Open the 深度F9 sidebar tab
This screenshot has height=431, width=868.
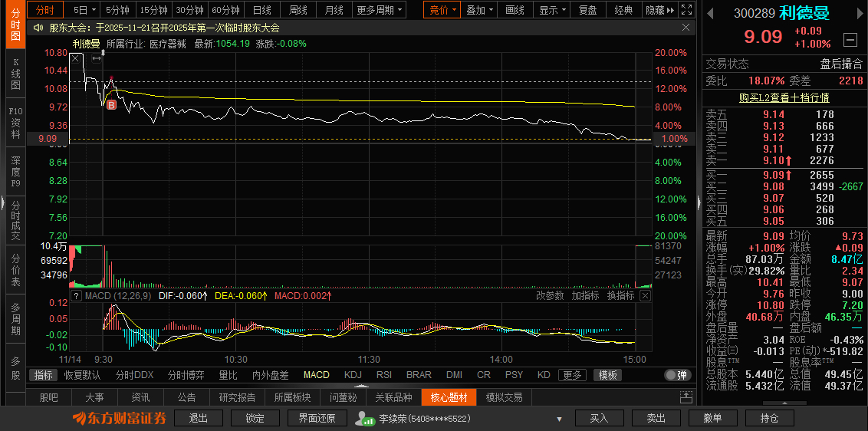tap(15, 171)
